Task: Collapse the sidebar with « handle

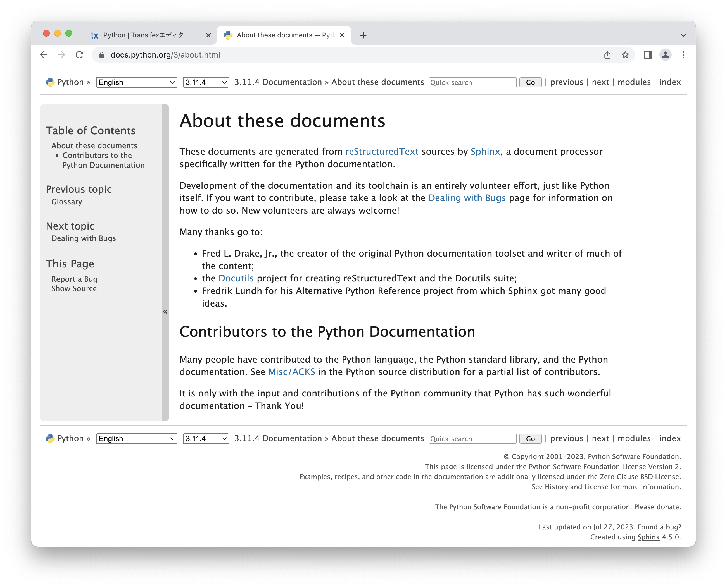Action: coord(165,312)
